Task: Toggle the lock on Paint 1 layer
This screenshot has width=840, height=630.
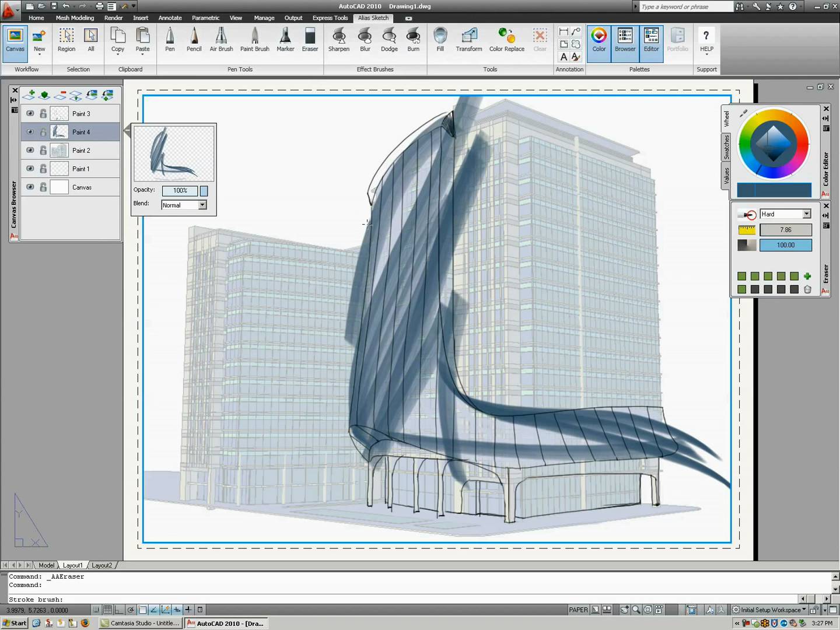Action: point(43,169)
